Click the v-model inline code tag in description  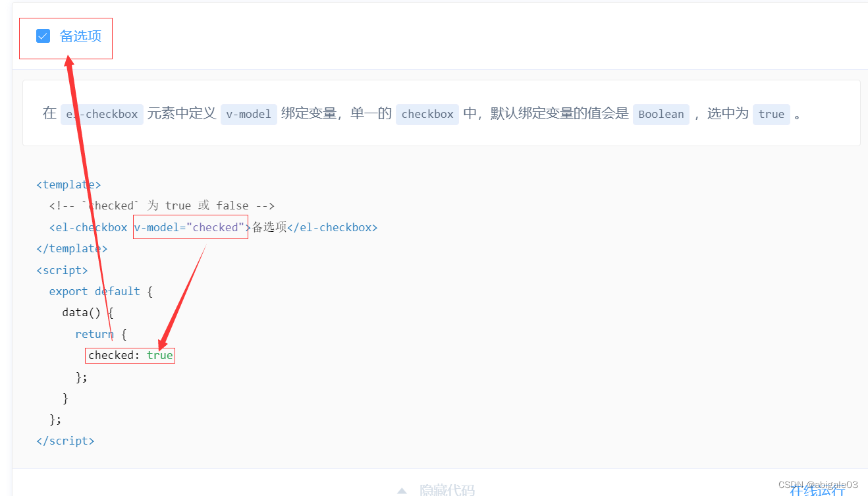click(x=248, y=114)
